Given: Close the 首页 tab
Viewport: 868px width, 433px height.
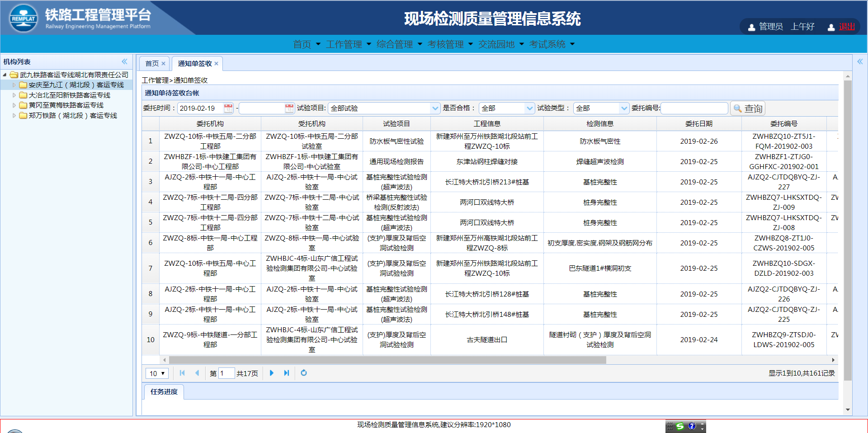Looking at the screenshot, I should 163,64.
